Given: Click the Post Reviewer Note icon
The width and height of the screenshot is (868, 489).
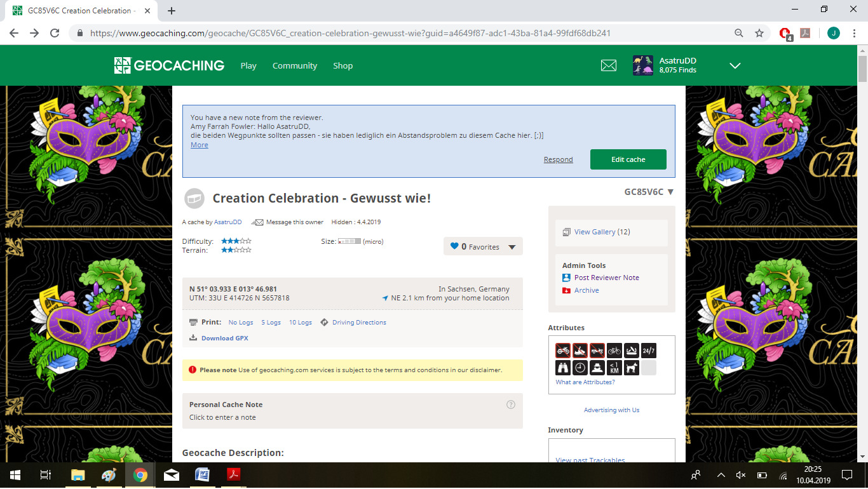Looking at the screenshot, I should 566,278.
